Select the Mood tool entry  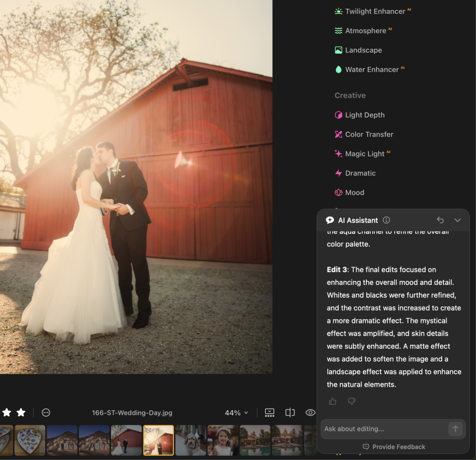354,192
